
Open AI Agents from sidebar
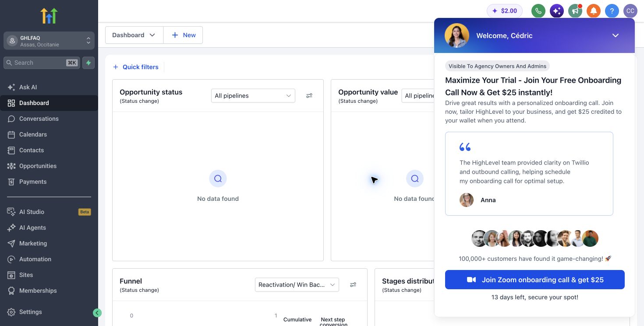tap(49, 228)
